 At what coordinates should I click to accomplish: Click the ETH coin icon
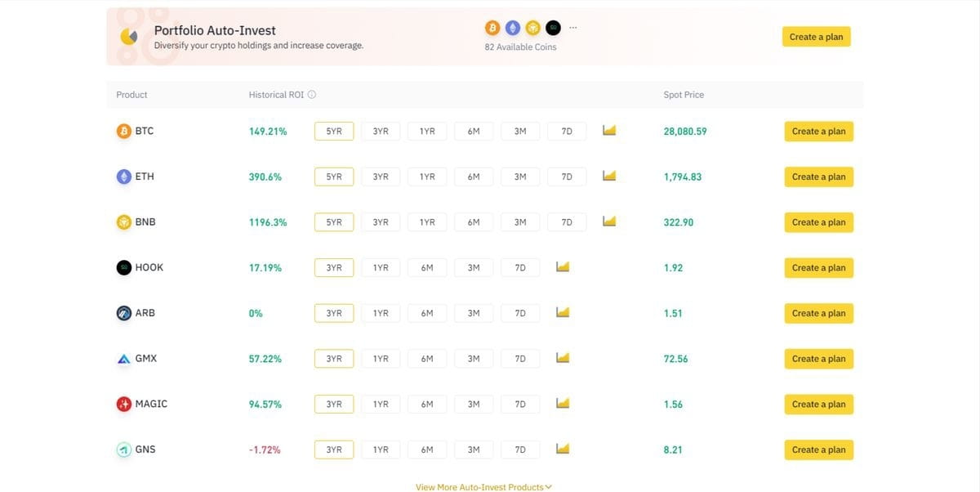pos(124,177)
